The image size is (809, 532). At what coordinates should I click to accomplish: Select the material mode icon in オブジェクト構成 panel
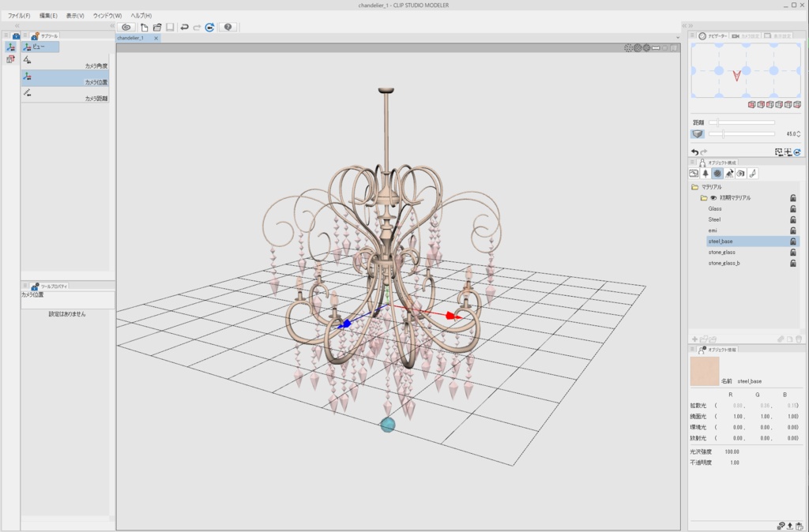[719, 174]
